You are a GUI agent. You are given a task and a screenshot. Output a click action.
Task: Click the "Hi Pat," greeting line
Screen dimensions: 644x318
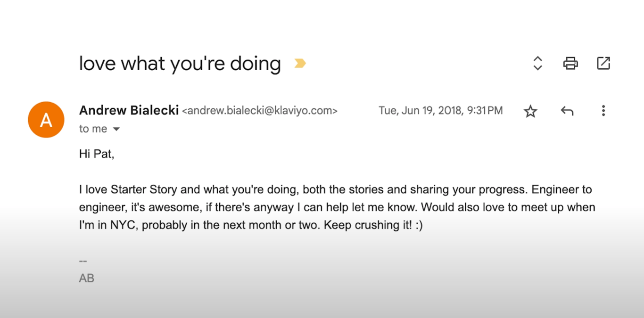pyautogui.click(x=97, y=154)
